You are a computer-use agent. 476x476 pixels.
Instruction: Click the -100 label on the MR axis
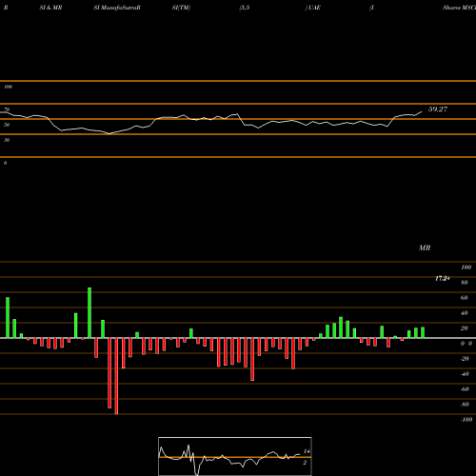pyautogui.click(x=466, y=420)
